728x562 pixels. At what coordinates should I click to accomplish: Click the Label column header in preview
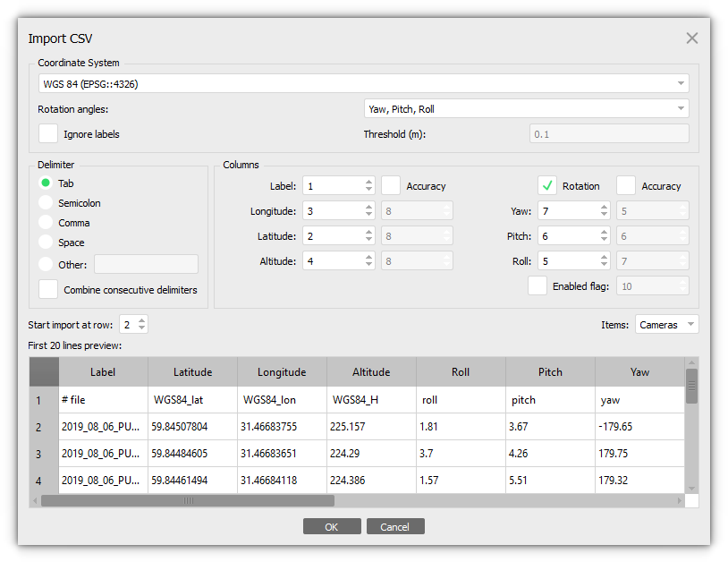(x=103, y=371)
